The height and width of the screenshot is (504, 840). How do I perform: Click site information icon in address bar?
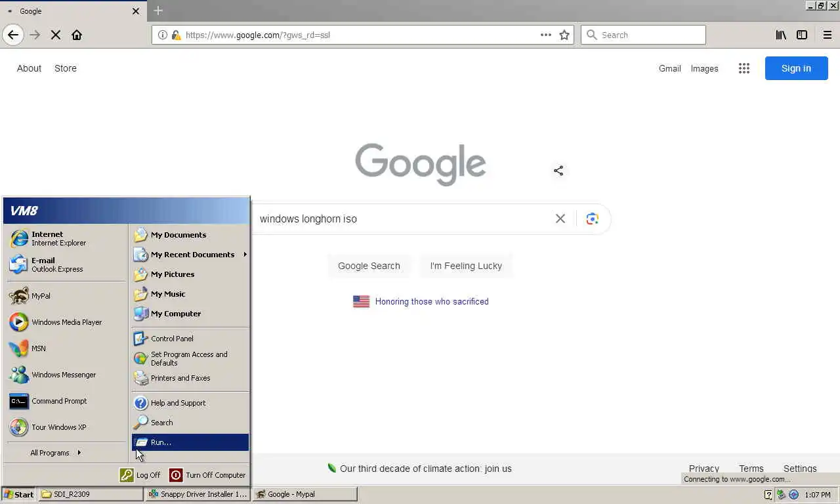(163, 35)
